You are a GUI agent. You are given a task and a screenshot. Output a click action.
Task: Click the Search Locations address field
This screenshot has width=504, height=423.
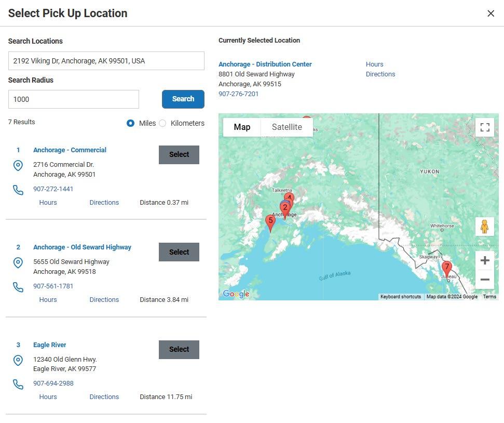pos(106,61)
